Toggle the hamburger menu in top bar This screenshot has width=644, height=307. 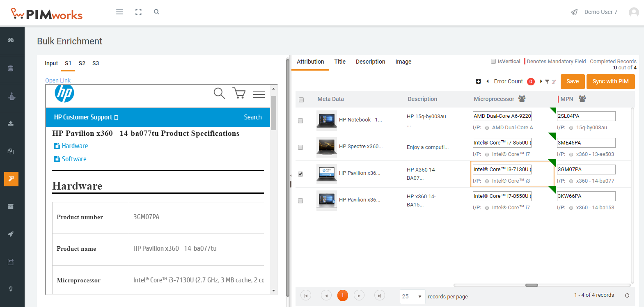(119, 12)
